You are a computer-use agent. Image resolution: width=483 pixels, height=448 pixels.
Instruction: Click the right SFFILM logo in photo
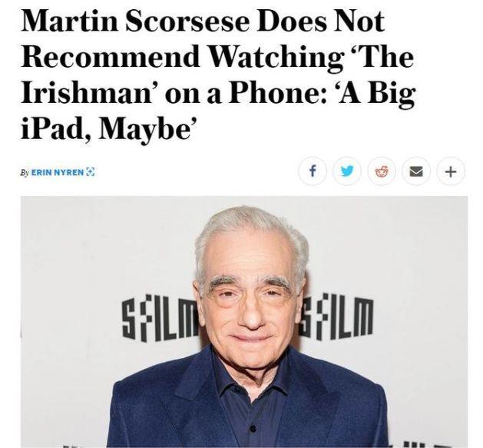tap(337, 317)
